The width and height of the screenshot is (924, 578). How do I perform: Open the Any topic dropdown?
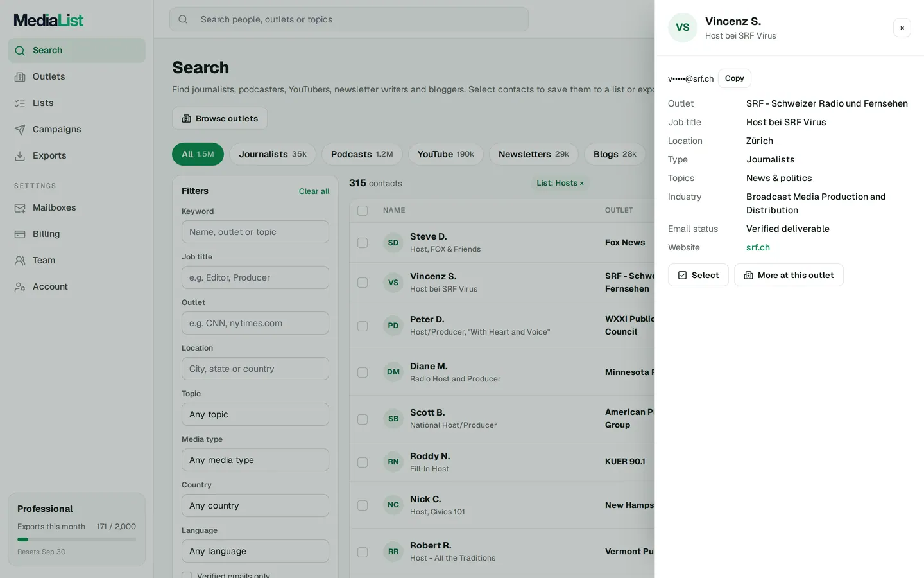(255, 414)
